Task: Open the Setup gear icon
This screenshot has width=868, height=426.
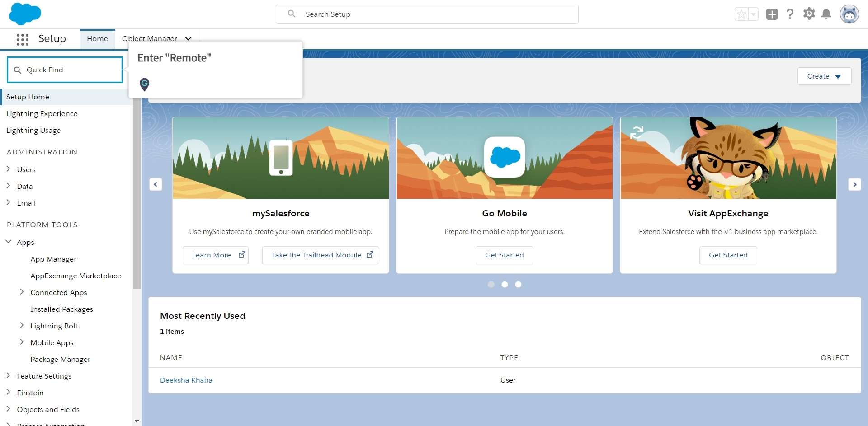Action: pyautogui.click(x=809, y=14)
